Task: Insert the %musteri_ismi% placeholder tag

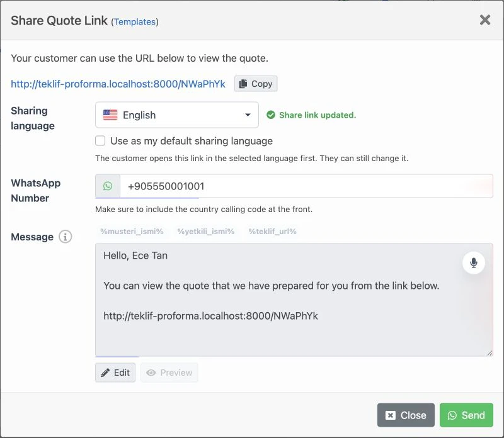Action: (x=132, y=232)
